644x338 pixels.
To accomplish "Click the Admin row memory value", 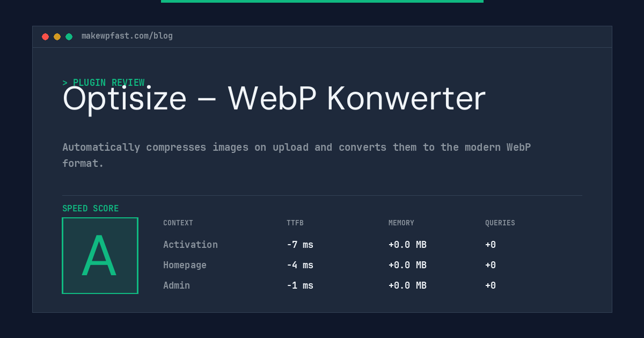I will click(x=407, y=285).
